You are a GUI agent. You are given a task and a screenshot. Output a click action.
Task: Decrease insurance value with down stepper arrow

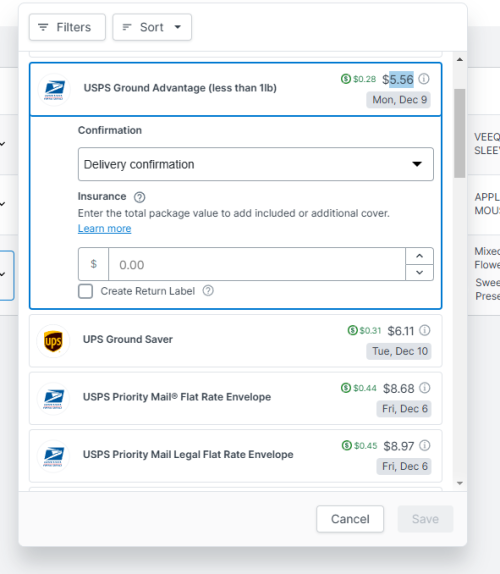pyautogui.click(x=419, y=272)
